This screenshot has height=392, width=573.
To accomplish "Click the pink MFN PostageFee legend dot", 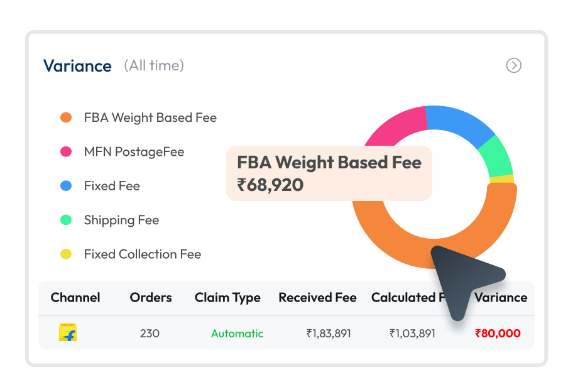I will tap(66, 151).
